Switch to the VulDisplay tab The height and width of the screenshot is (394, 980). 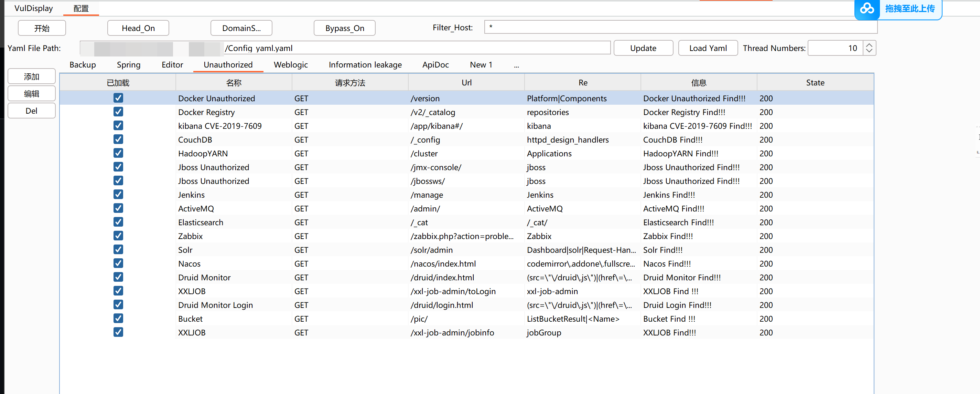(33, 8)
